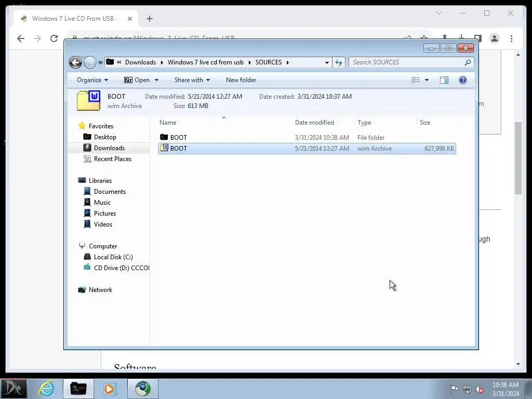The height and width of the screenshot is (399, 532).
Task: Click the network tray icon
Action: coord(467,389)
